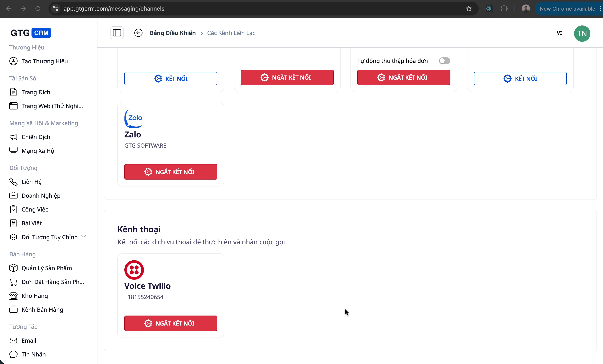Image resolution: width=603 pixels, height=364 pixels.
Task: Disconnect Voice Twilio channel
Action: [x=171, y=323]
